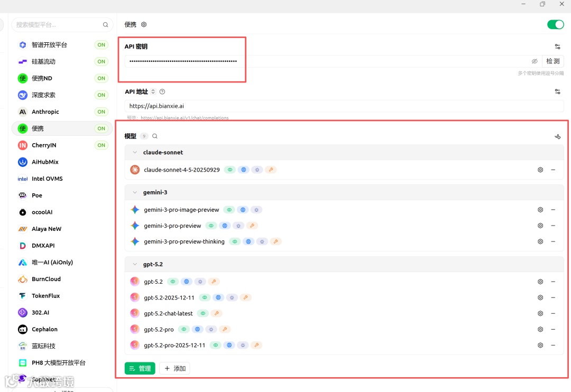Viewport: 571px width, 392px height.
Task: Open settings for gpt-5.2-pro-2025-12-11
Action: pos(540,345)
